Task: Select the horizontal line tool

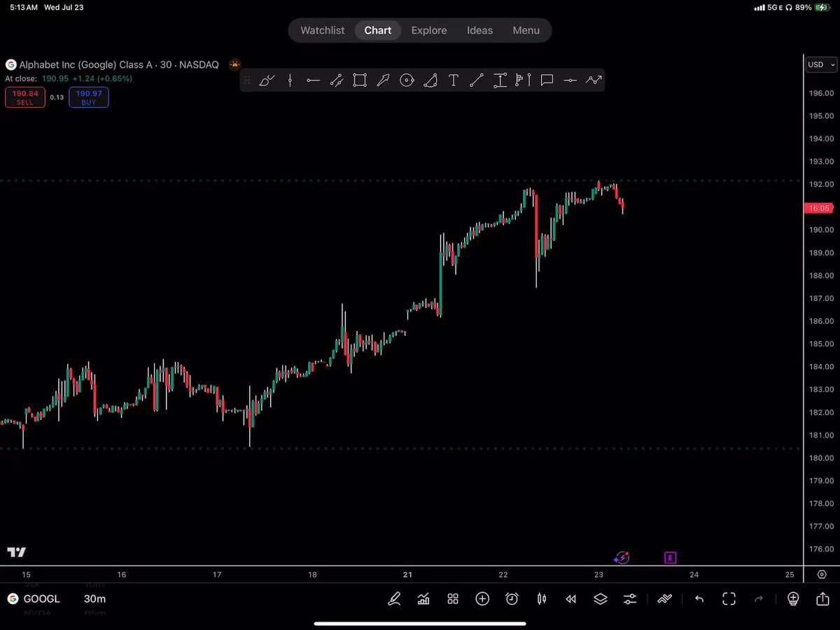Action: 570,80
